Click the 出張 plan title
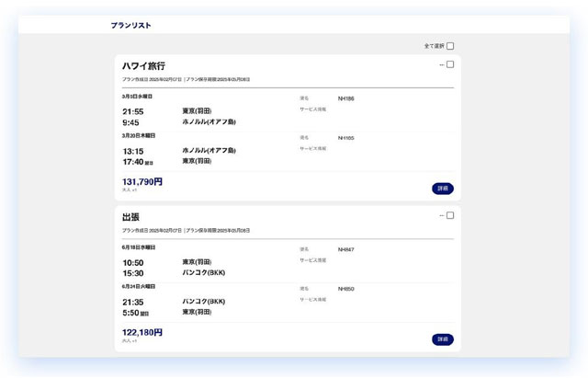The width and height of the screenshot is (588, 378). point(131,217)
